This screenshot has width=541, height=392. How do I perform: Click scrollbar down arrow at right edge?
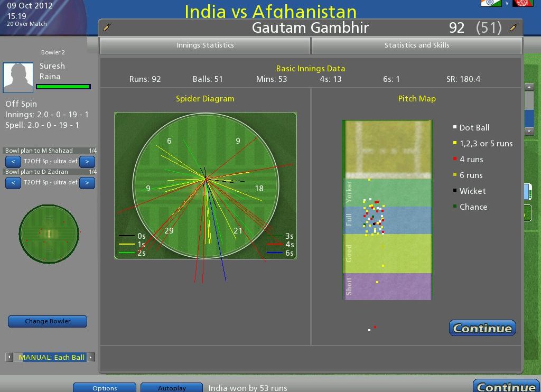529,131
